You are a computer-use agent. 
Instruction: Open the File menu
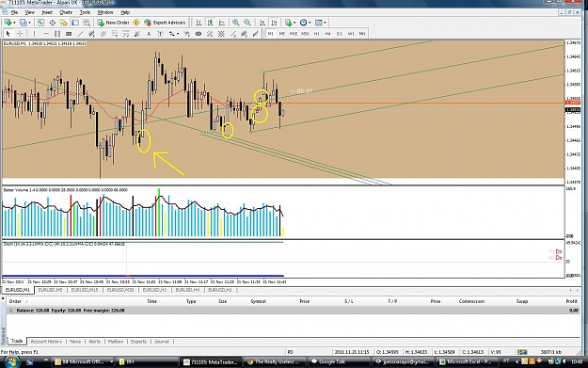coord(14,12)
